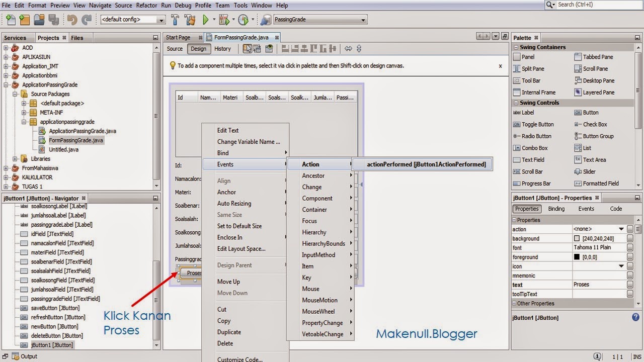Open the font property editor ellipsis button
Screen dimensions: 644x362
click(x=630, y=248)
